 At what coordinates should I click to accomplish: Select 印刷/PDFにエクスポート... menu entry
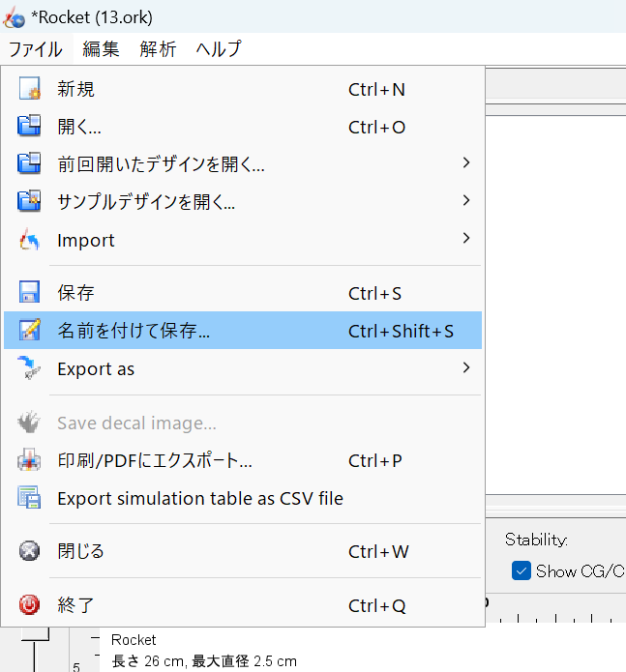point(155,461)
